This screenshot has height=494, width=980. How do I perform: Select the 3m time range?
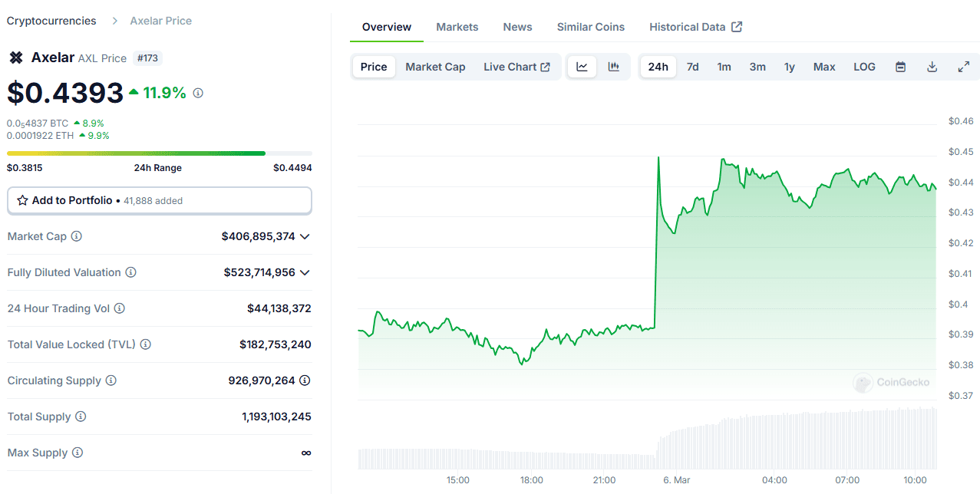click(x=757, y=67)
